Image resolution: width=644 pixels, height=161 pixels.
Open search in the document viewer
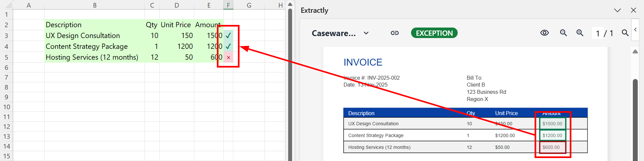(625, 33)
